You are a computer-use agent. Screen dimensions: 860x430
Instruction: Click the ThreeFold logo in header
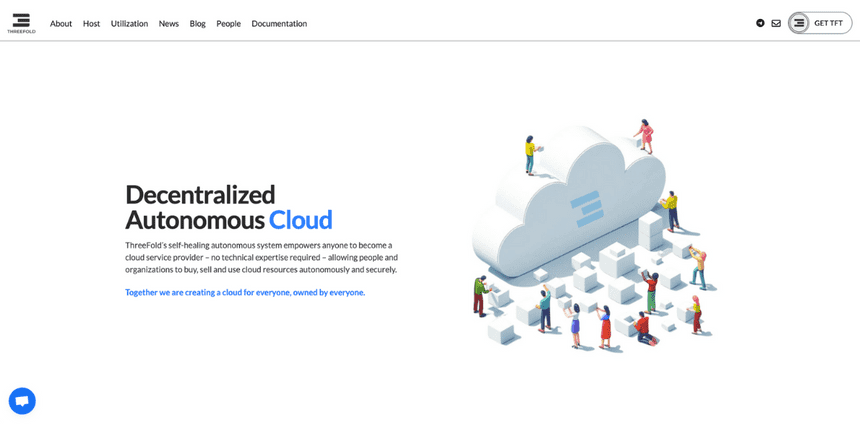pyautogui.click(x=21, y=24)
